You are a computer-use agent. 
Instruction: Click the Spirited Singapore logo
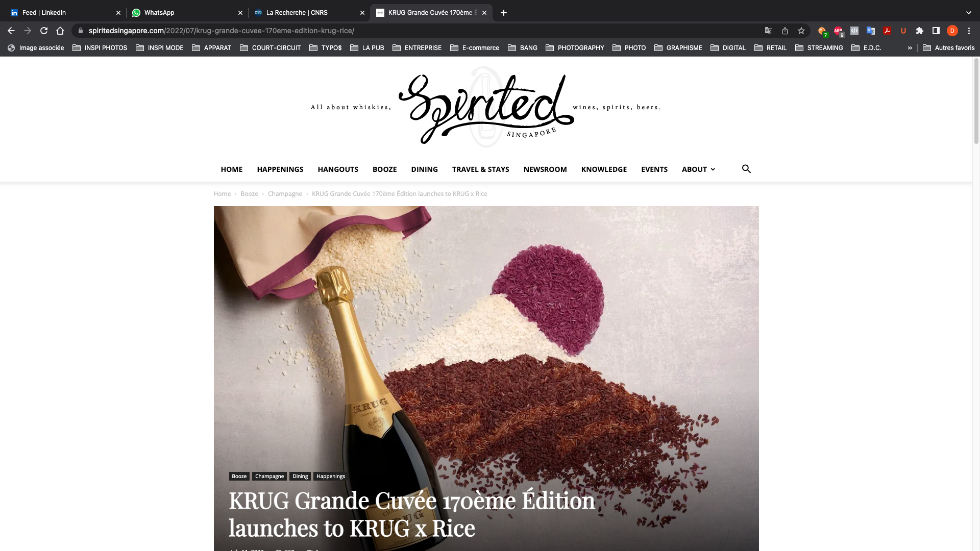[486, 108]
